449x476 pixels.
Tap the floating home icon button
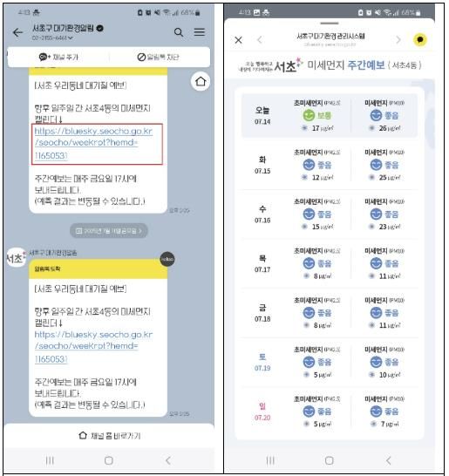click(x=201, y=81)
